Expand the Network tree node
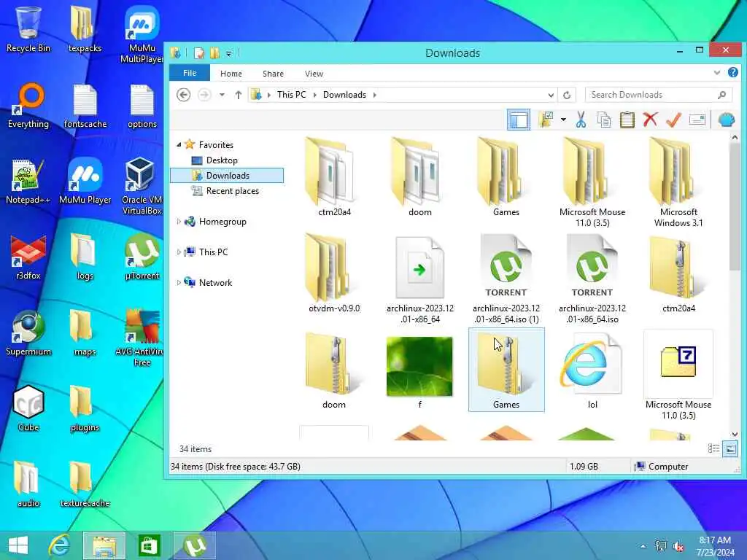Screen dimensions: 747x560 (179, 282)
